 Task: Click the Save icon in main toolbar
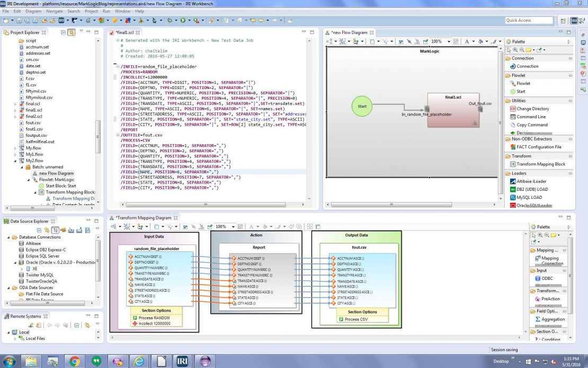19,20
